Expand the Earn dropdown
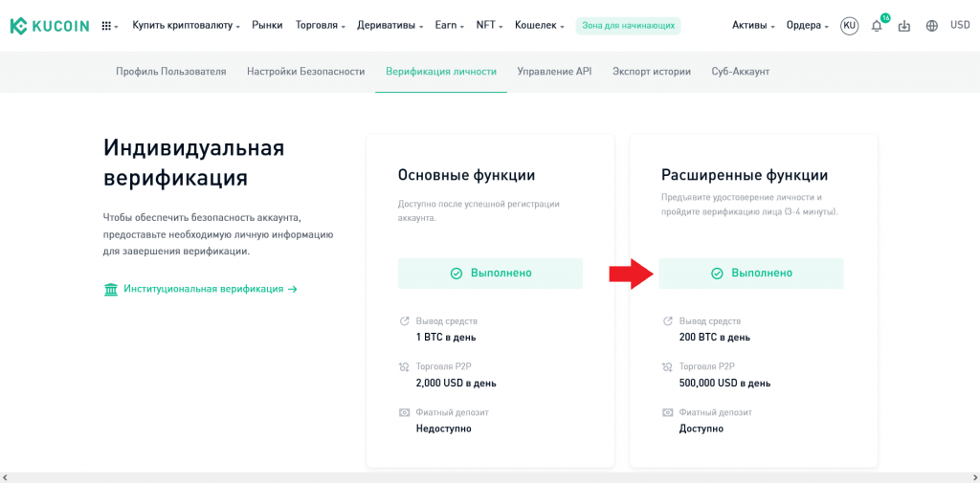 (x=450, y=26)
